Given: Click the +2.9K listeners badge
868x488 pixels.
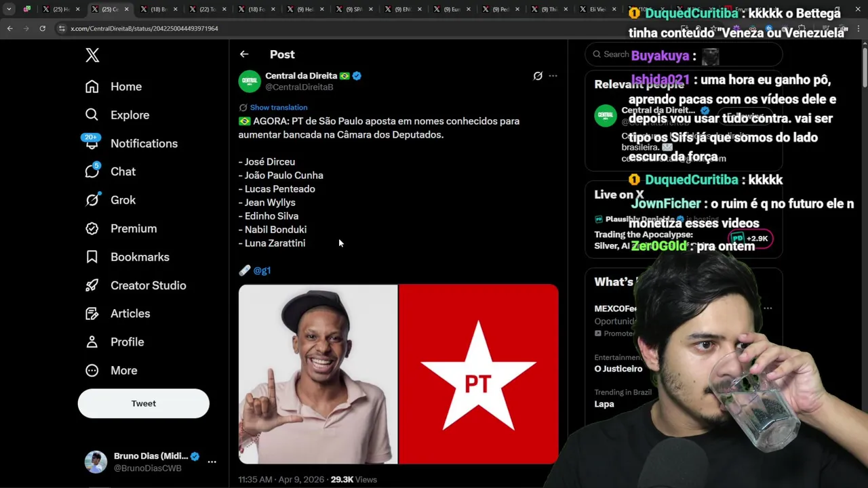Looking at the screenshot, I should (751, 239).
